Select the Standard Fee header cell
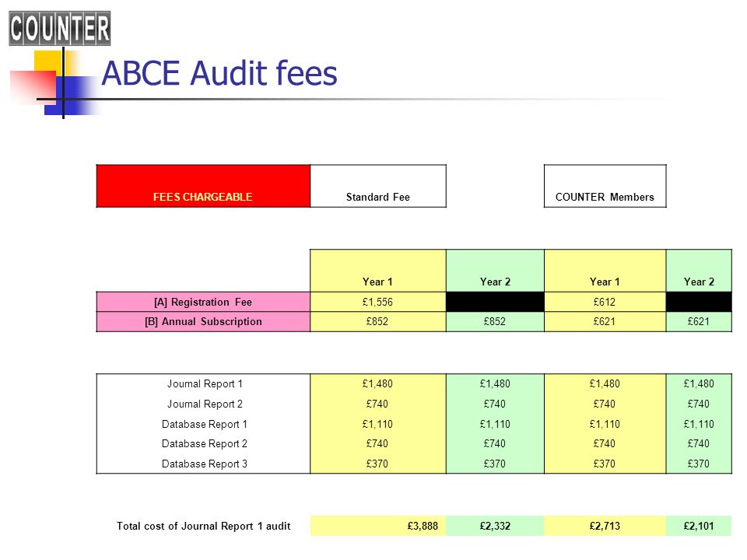 (x=378, y=186)
